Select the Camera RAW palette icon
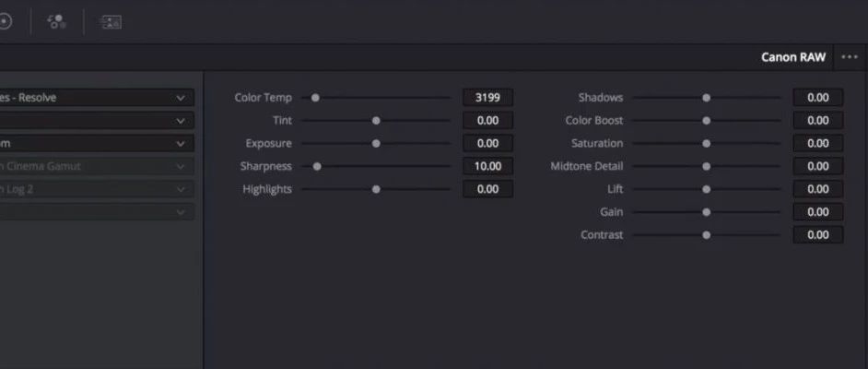 pyautogui.click(x=111, y=21)
